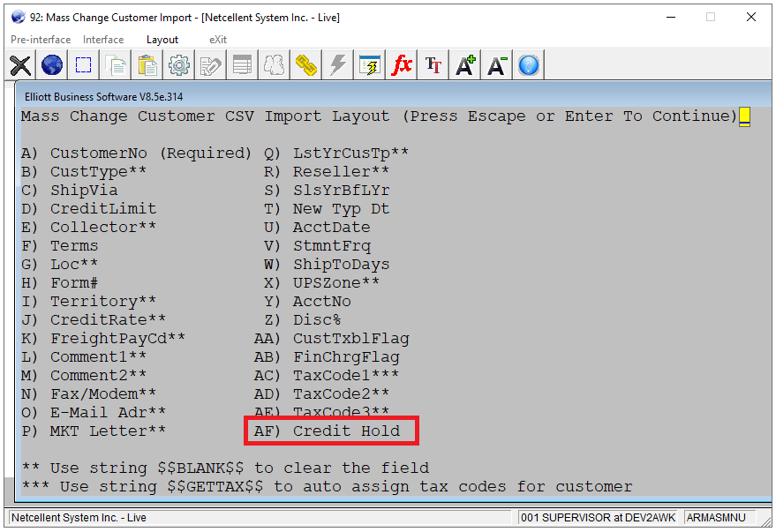Screen dimensions: 776x532
Task: Click the LstYrCusTp** layout entry
Action: (336, 154)
